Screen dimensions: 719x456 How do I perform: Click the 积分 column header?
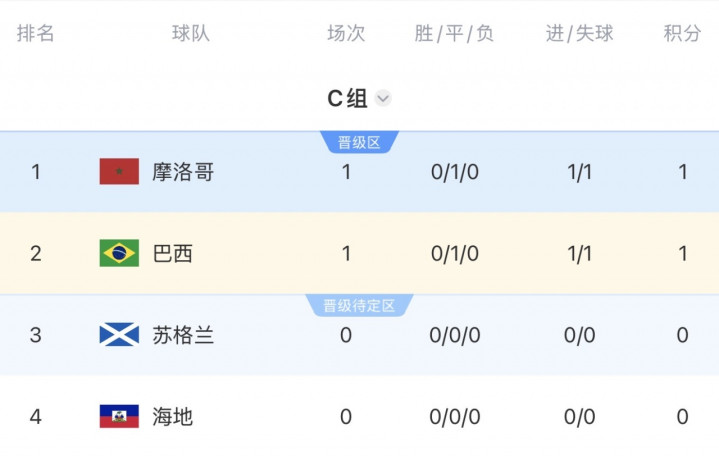click(x=682, y=33)
